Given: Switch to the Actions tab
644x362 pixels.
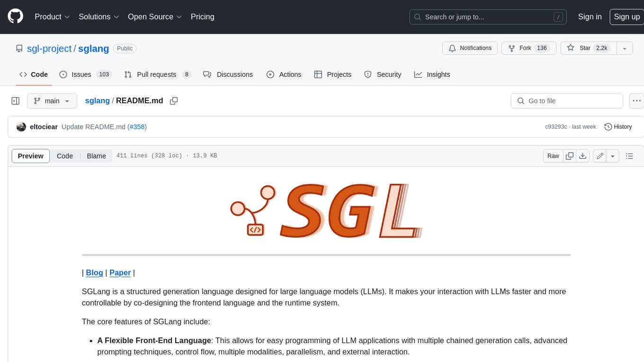Looking at the screenshot, I should click(284, 74).
